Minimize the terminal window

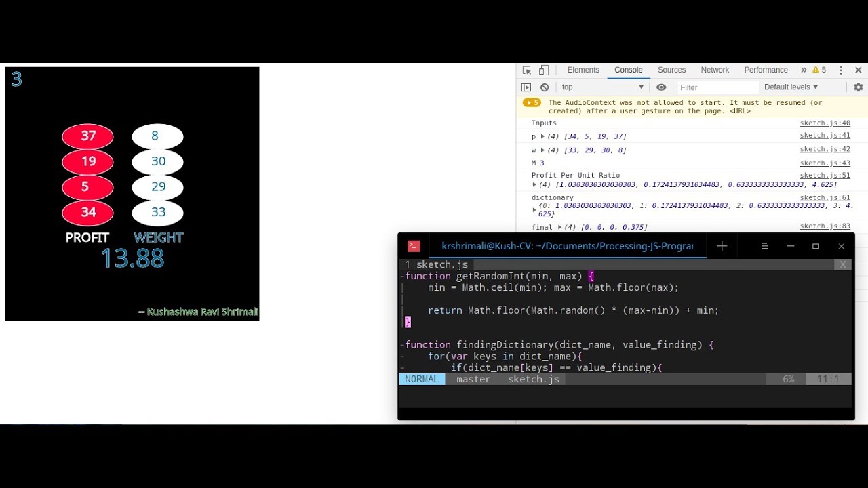791,246
